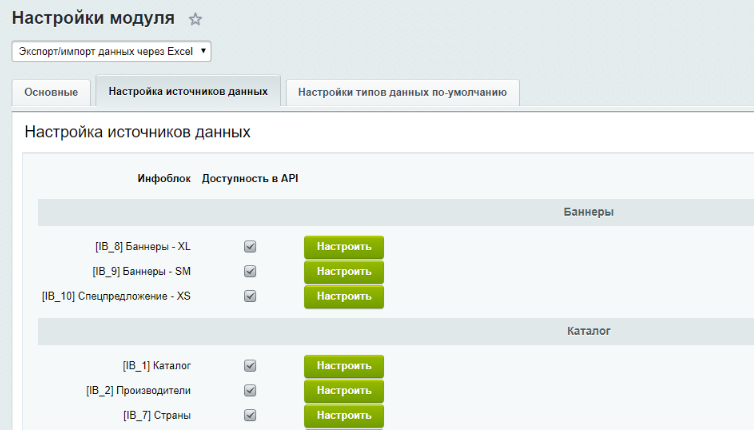Add page to favorites with star icon

[x=196, y=19]
